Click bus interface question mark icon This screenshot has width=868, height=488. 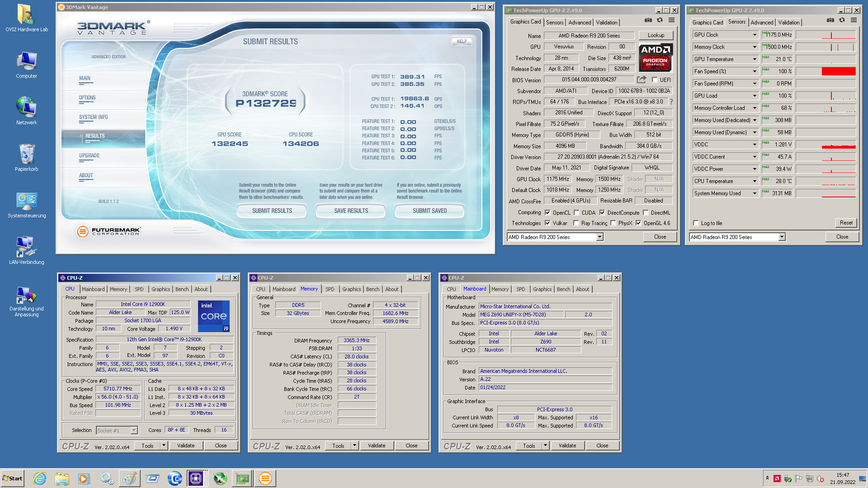click(x=671, y=102)
